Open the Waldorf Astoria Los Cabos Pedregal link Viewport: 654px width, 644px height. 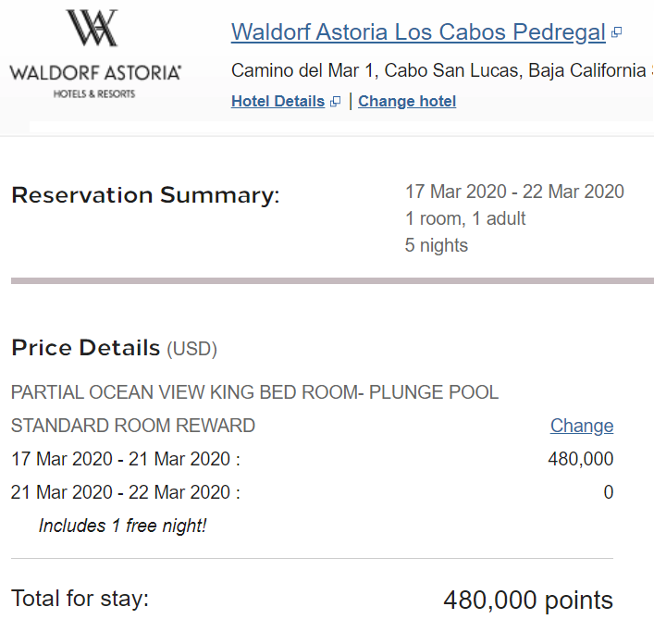point(418,32)
